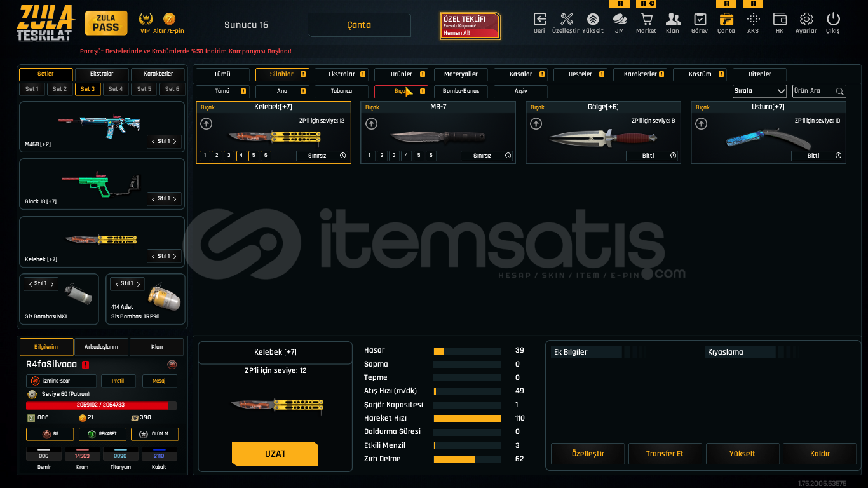868x488 pixels.
Task: Click the Mesaj button
Action: pyautogui.click(x=159, y=381)
